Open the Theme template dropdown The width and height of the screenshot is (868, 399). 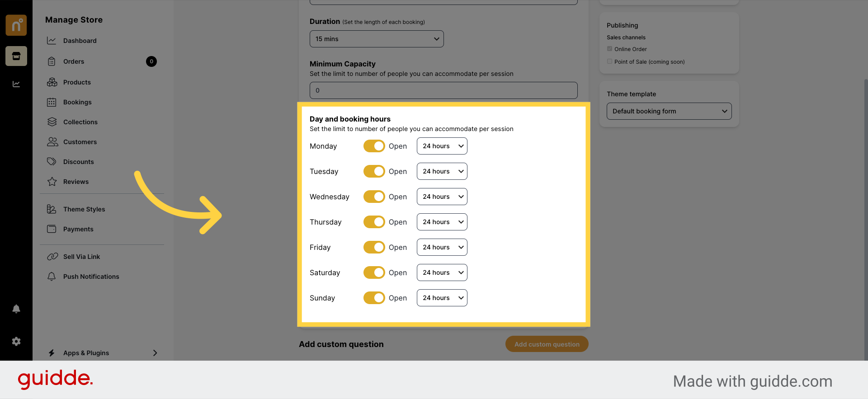click(669, 111)
